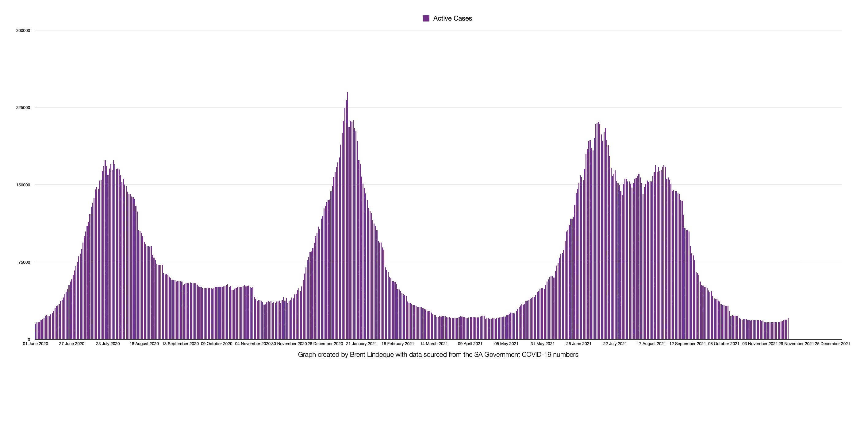The height and width of the screenshot is (428, 868).
Task: Select the 08 October 2021 date label
Action: pos(724,344)
